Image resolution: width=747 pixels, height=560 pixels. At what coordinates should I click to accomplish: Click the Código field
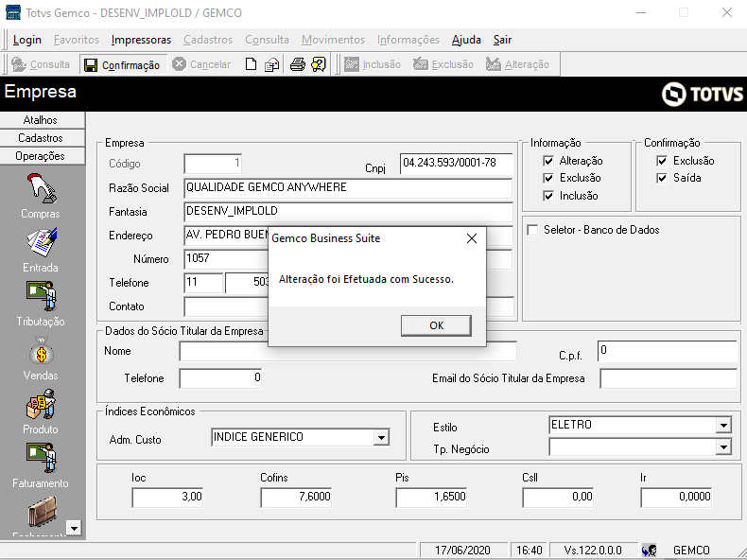(x=213, y=164)
